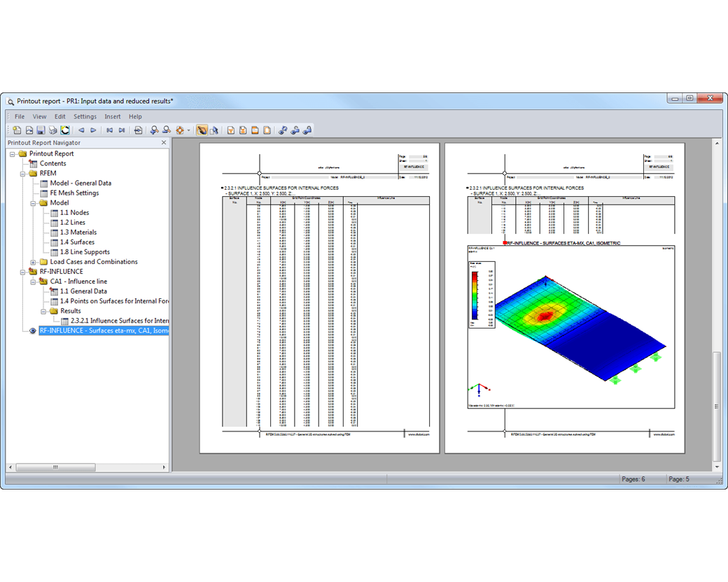Open the Help menu

tap(135, 116)
